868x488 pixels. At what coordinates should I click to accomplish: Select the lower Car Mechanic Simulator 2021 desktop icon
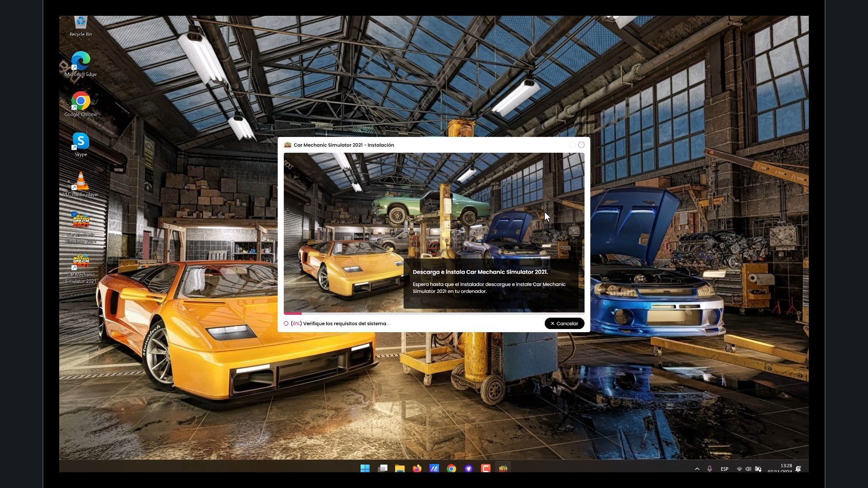coord(80,268)
